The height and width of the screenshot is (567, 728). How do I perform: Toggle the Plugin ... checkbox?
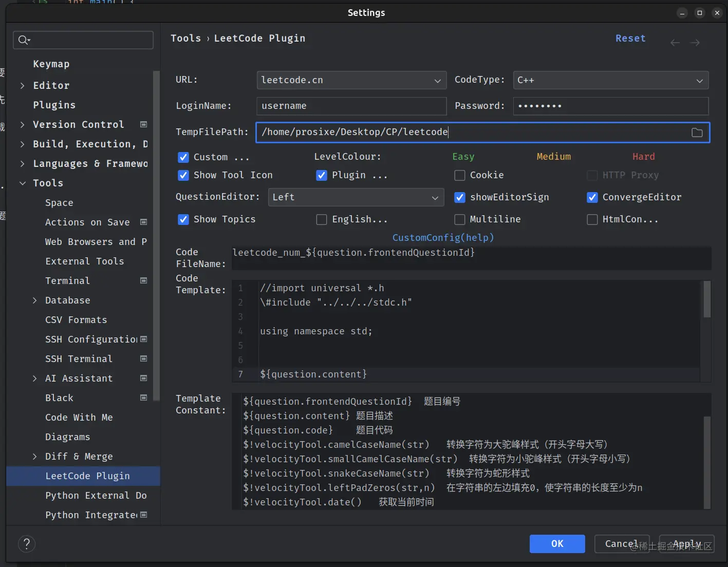(x=322, y=175)
